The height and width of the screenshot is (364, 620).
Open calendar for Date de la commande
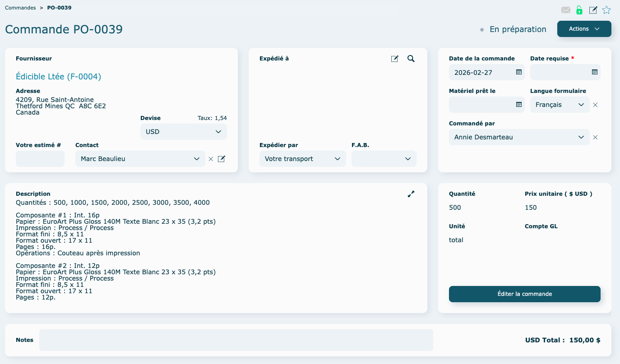[x=519, y=72]
